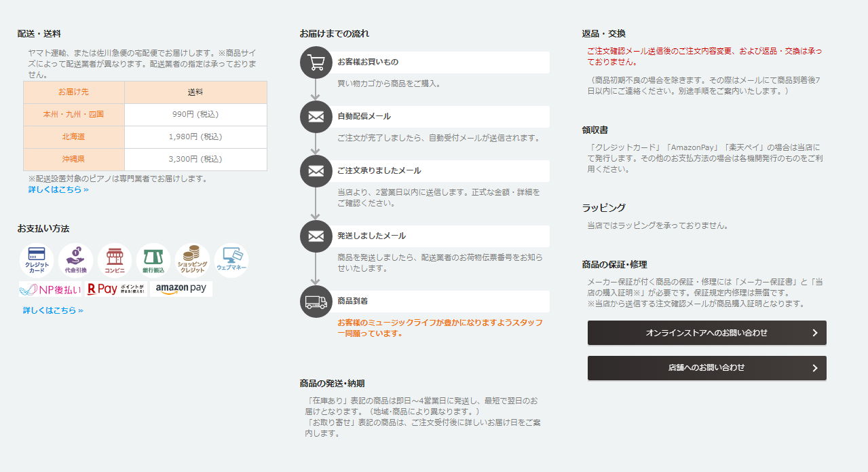Viewport: 868px width, 472px height.
Task: Click the 990円 (税込) shipping fee
Action: tap(195, 115)
